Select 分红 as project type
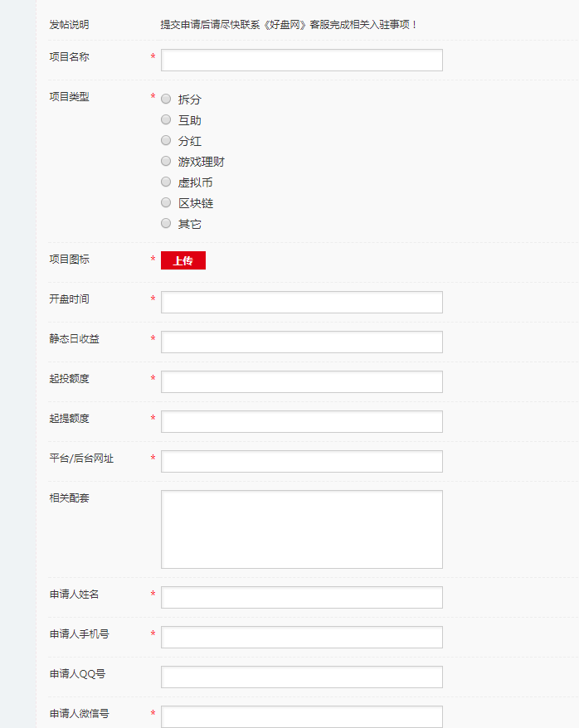 [x=166, y=140]
